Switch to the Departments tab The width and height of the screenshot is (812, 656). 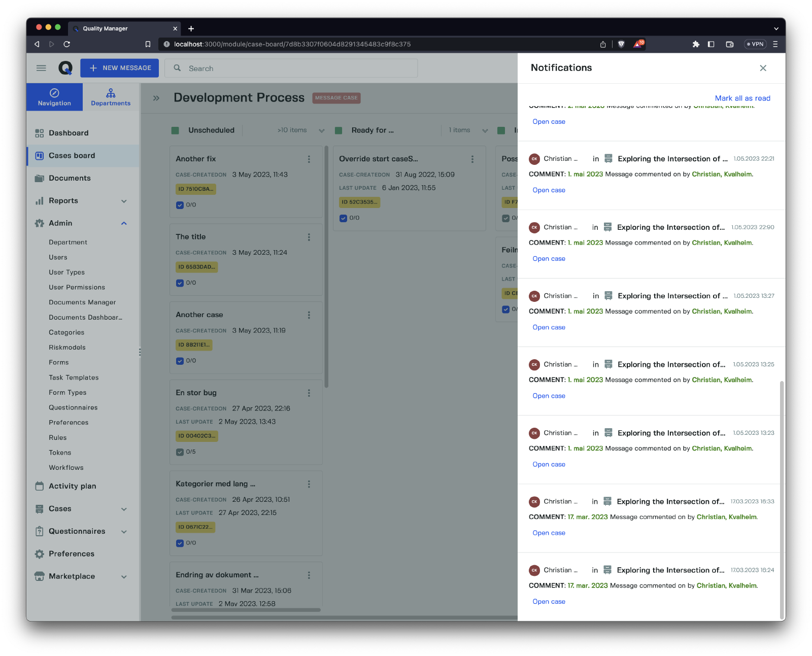[x=111, y=97]
